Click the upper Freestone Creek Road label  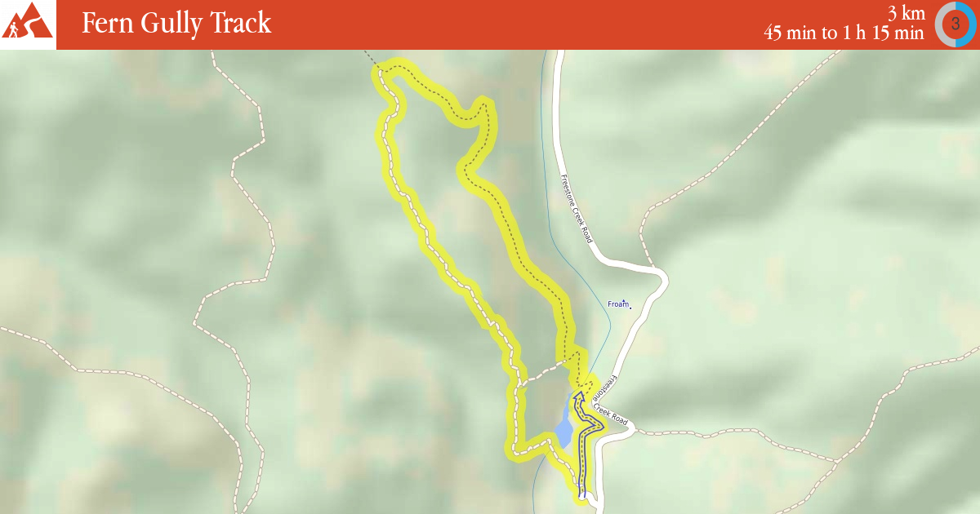pos(576,209)
